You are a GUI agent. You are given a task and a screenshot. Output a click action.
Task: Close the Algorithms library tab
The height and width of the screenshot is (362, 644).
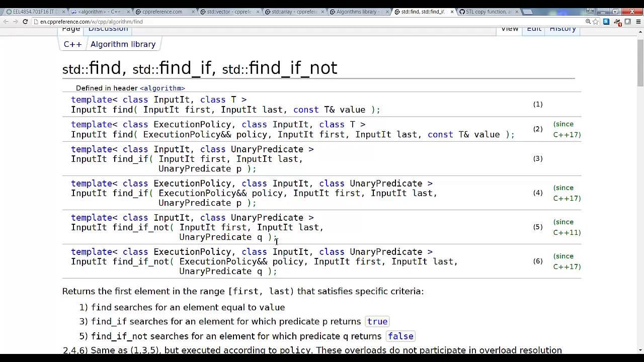point(387,12)
